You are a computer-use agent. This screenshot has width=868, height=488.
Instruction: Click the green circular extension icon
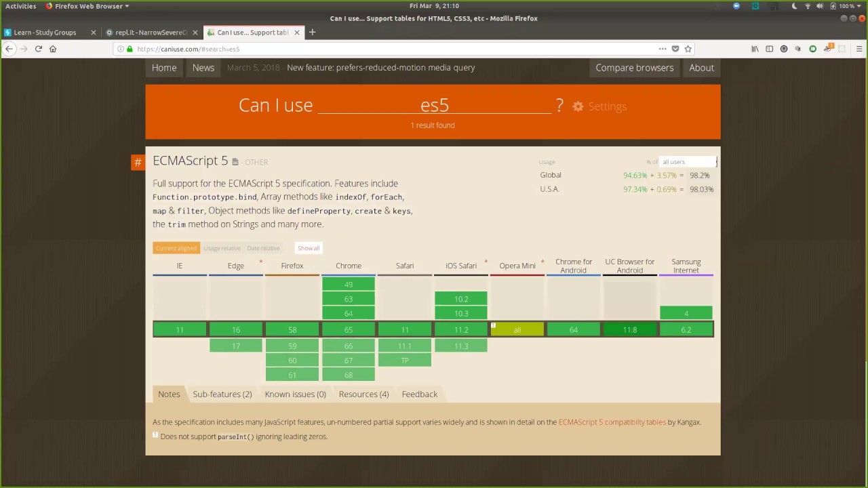[x=812, y=49]
